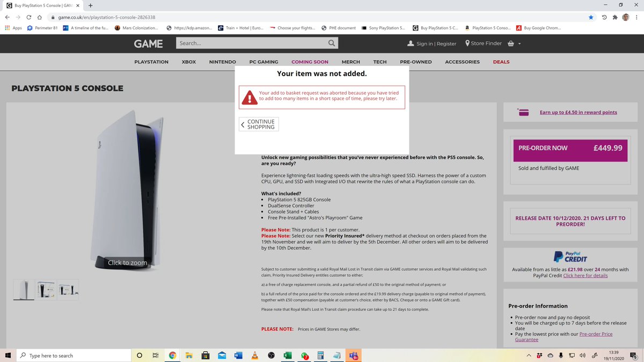
Task: Follow the PayPal Credit details link
Action: [x=586, y=276]
